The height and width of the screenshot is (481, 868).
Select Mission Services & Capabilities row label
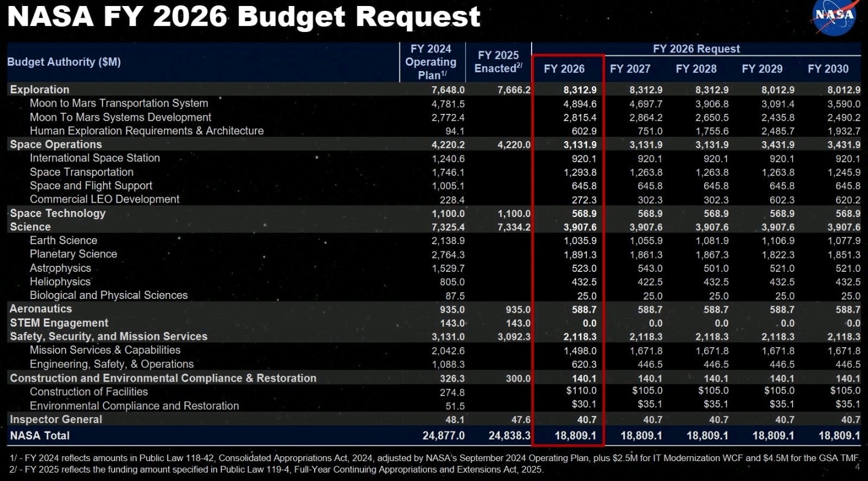pos(105,350)
